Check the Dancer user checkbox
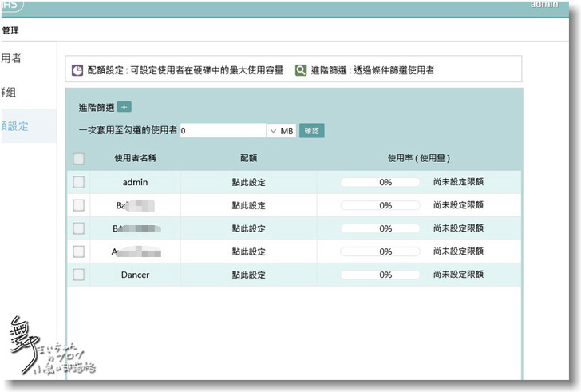The width and height of the screenshot is (581, 392). pyautogui.click(x=78, y=275)
